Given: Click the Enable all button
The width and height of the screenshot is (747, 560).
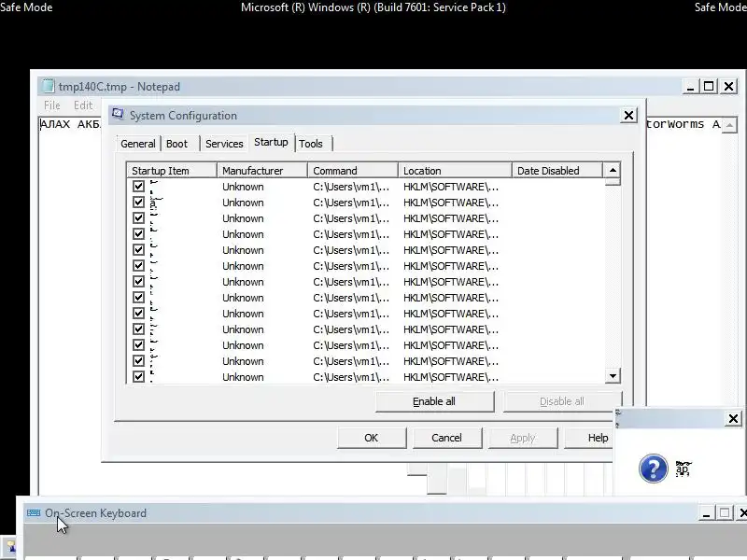Looking at the screenshot, I should coord(434,401).
